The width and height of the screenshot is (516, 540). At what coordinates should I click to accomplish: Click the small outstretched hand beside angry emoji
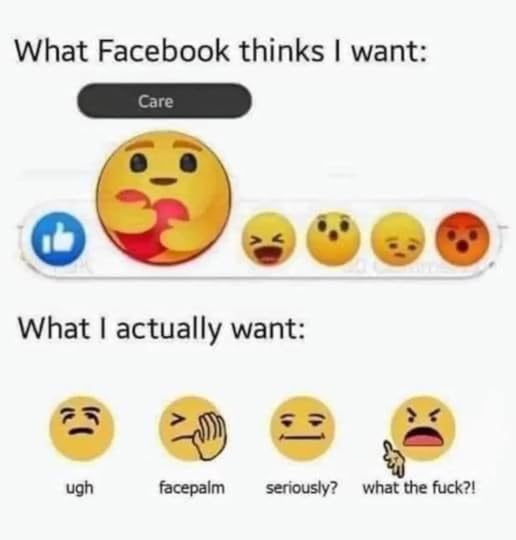coord(395,457)
